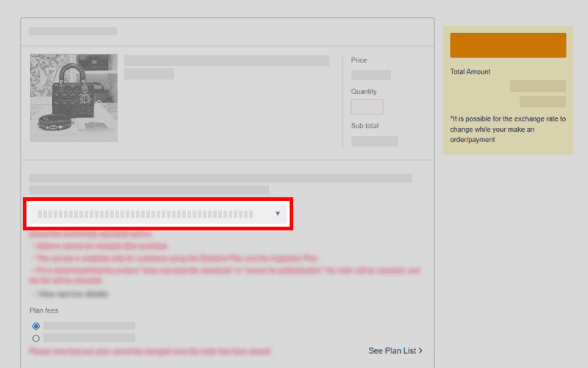Viewport: 588px width, 368px height.
Task: Click the amount below the Total Amount label
Action: pyautogui.click(x=537, y=86)
